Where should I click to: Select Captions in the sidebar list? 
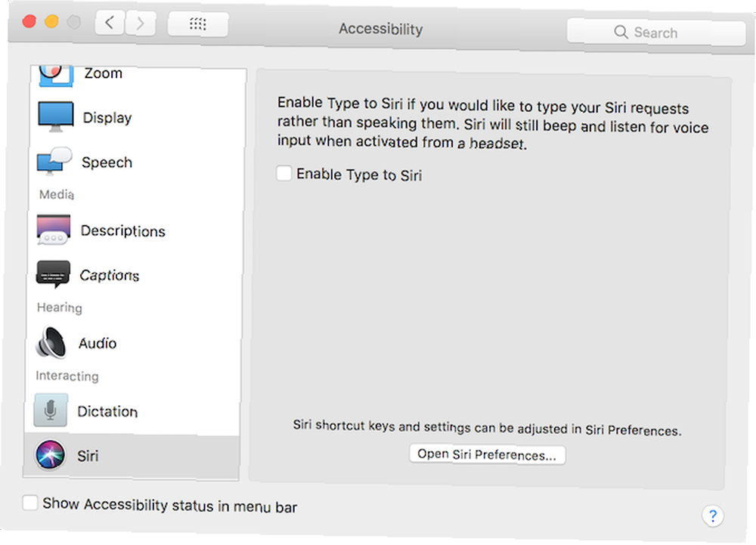[x=134, y=274]
